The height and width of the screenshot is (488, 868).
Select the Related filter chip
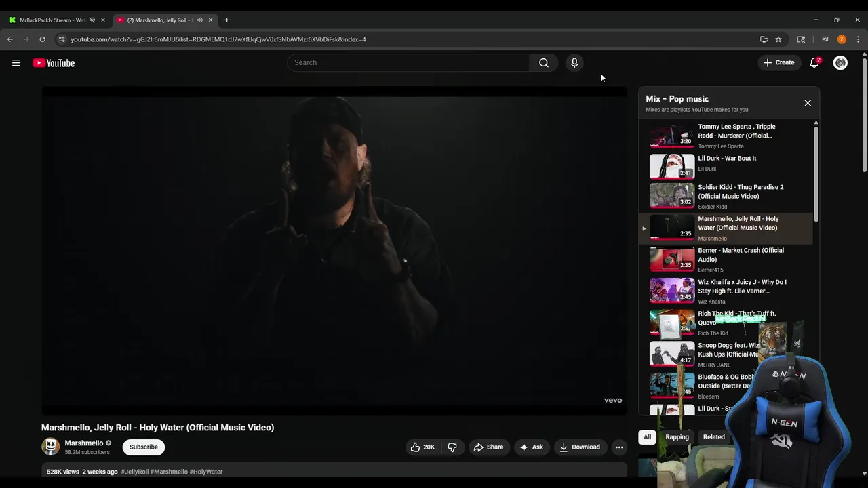point(713,437)
